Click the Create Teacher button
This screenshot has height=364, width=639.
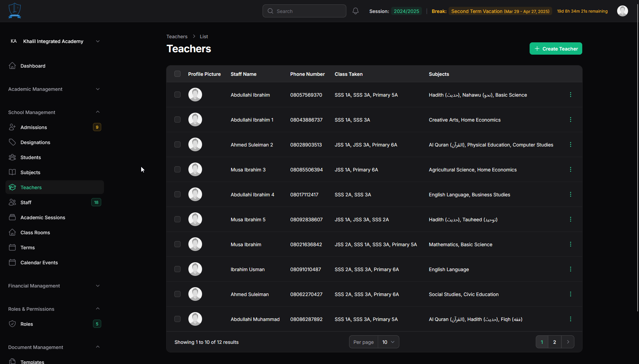[556, 48]
